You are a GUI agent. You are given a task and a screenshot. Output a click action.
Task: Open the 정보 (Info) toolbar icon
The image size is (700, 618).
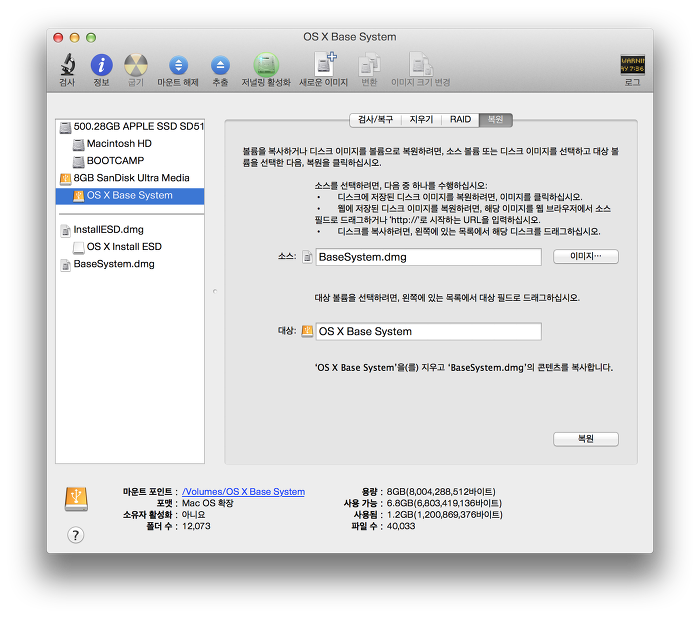point(101,65)
